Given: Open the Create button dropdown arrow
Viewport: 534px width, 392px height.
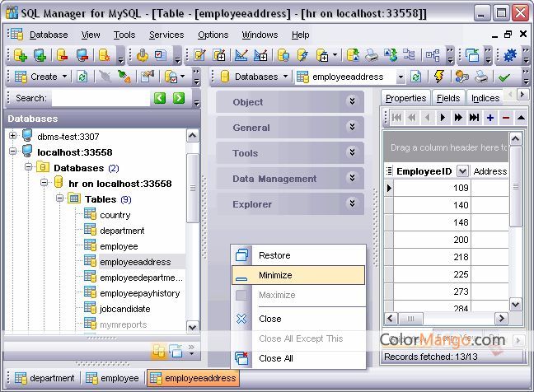Looking at the screenshot, I should click(65, 77).
